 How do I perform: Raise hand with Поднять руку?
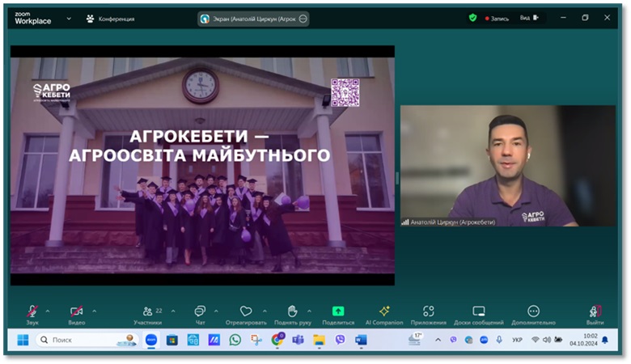click(293, 315)
